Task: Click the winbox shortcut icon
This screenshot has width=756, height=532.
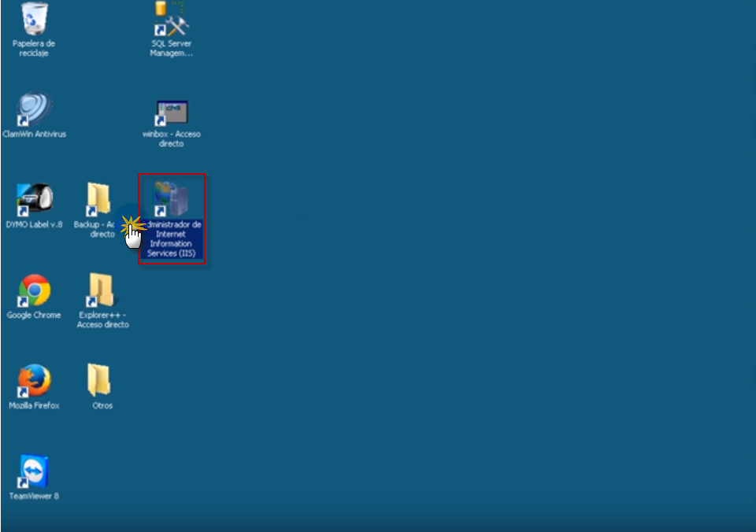Action: point(171,113)
